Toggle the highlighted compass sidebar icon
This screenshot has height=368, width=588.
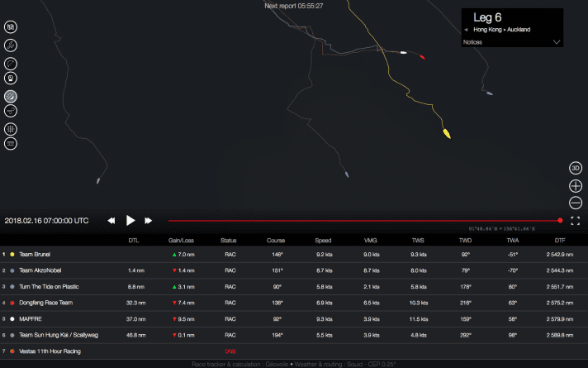click(x=12, y=96)
